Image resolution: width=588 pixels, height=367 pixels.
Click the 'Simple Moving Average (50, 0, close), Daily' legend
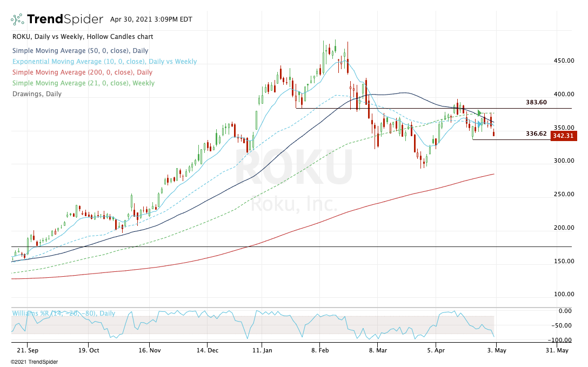tap(80, 51)
